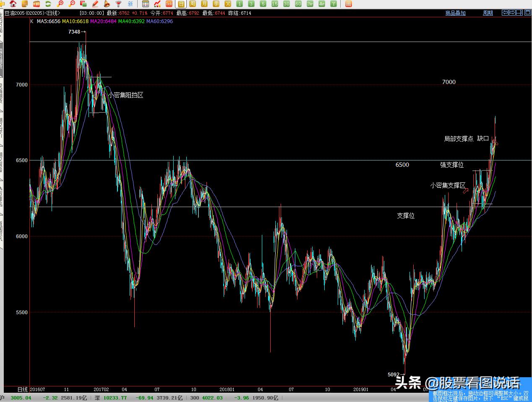Select the 15-minute period button

tap(275, 4)
